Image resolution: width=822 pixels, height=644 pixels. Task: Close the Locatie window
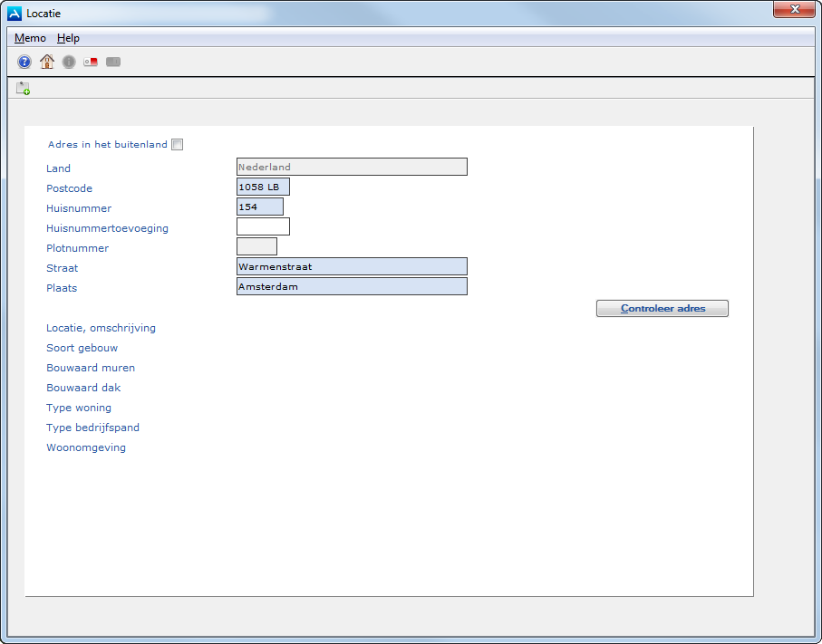pos(793,10)
